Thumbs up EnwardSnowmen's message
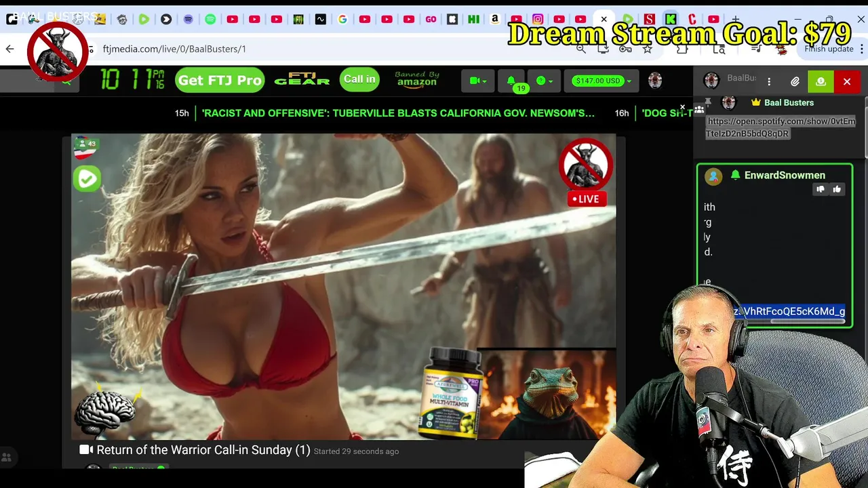The height and width of the screenshot is (488, 868). 837,189
